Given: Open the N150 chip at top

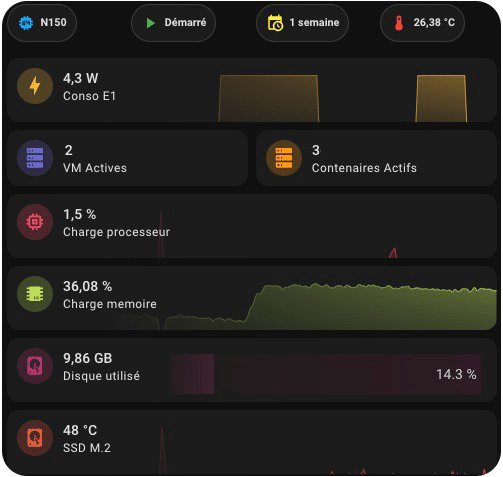Looking at the screenshot, I should [x=42, y=23].
